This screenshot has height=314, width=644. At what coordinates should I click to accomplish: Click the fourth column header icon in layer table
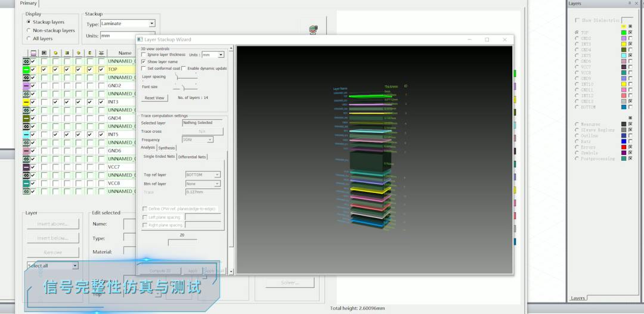67,53
